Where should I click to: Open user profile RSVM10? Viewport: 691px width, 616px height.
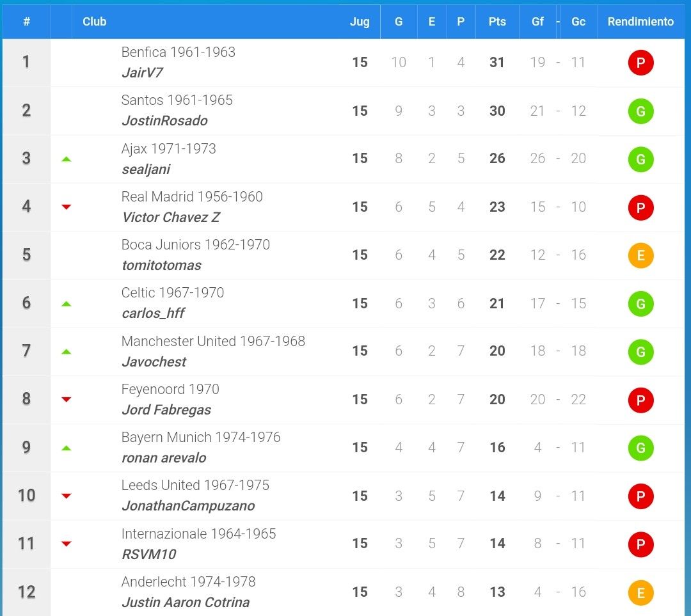(x=149, y=555)
